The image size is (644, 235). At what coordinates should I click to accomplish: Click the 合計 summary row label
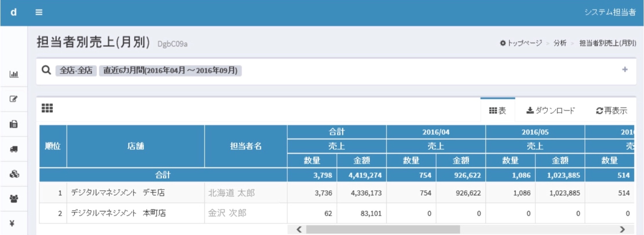[163, 175]
